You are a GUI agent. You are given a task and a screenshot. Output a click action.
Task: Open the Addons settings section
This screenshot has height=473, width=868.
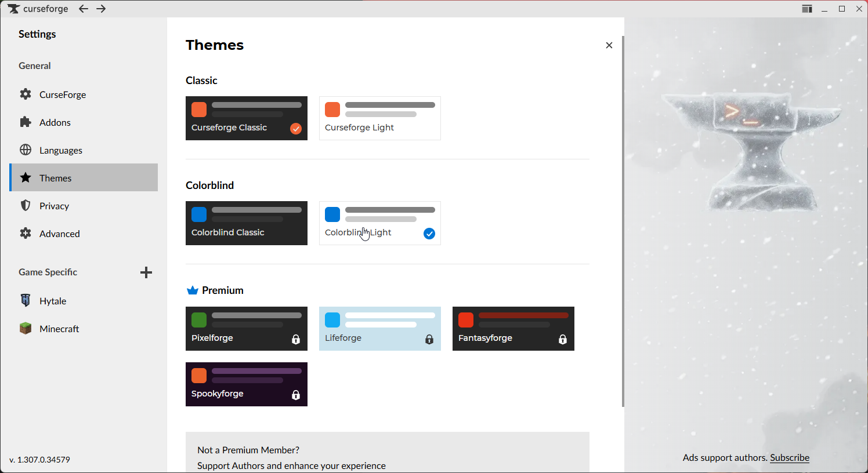84,122
